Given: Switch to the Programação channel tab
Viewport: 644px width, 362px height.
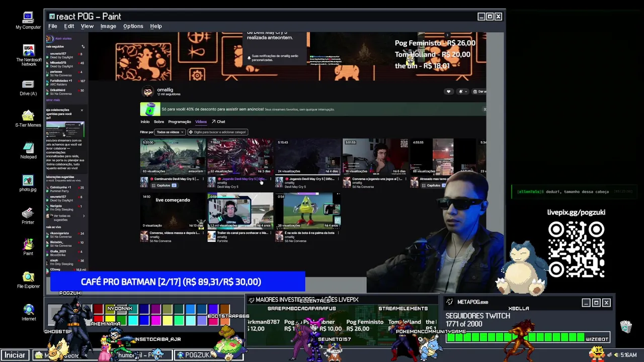Looking at the screenshot, I should click(180, 122).
